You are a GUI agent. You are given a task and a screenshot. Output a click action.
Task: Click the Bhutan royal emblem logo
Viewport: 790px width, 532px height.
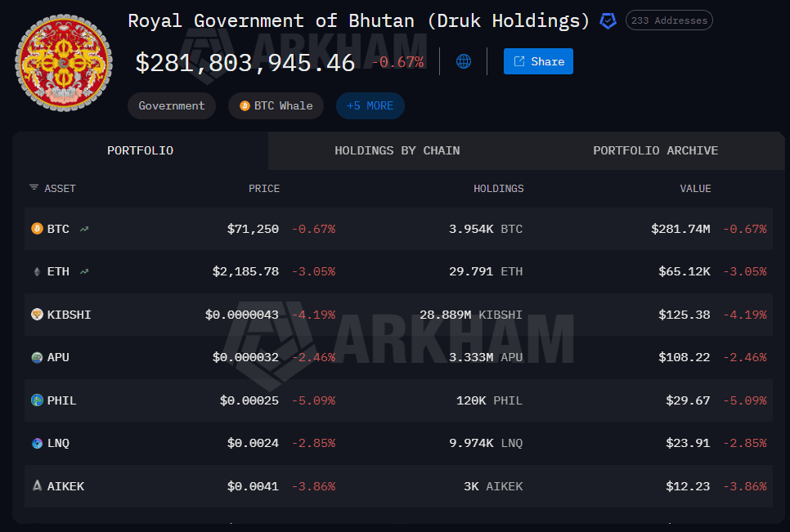(x=64, y=63)
